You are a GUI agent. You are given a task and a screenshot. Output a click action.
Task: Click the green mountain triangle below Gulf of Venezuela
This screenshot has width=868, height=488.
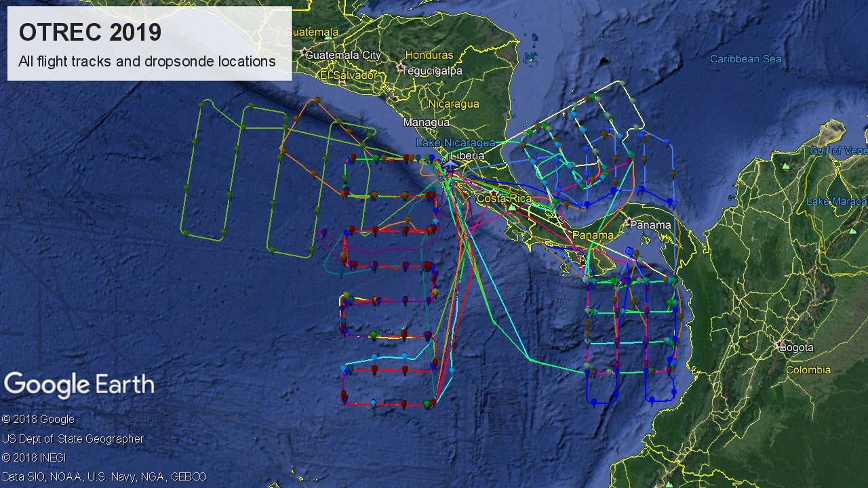pos(786,166)
